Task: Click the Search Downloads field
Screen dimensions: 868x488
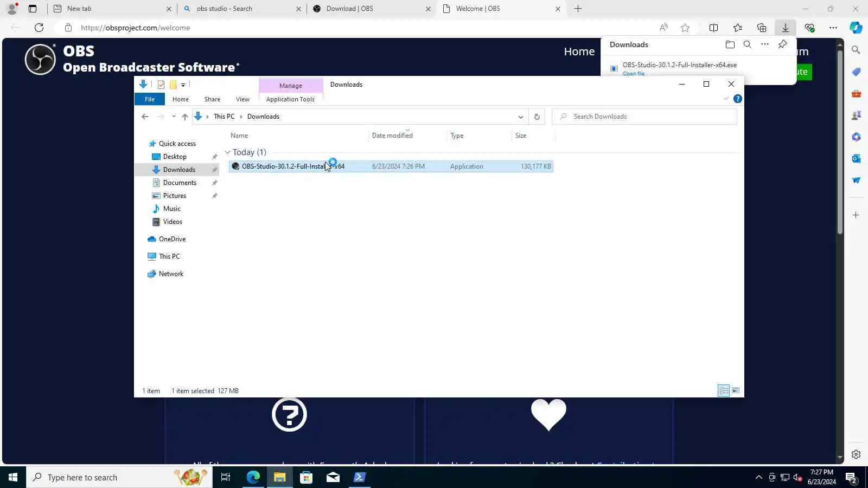Action: 644,117
